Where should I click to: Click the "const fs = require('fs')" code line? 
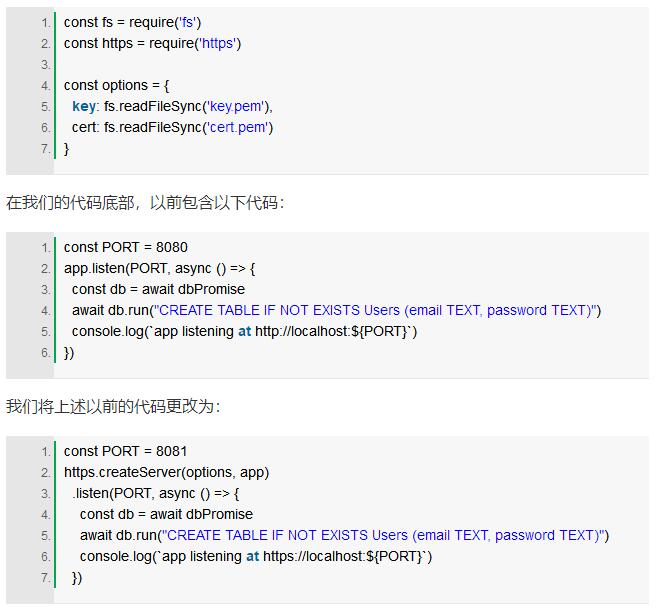point(132,22)
